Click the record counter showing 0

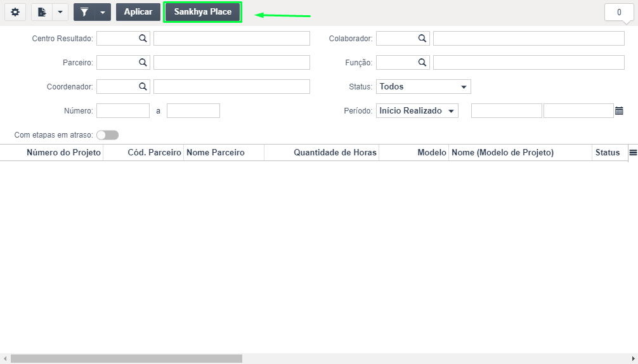619,12
